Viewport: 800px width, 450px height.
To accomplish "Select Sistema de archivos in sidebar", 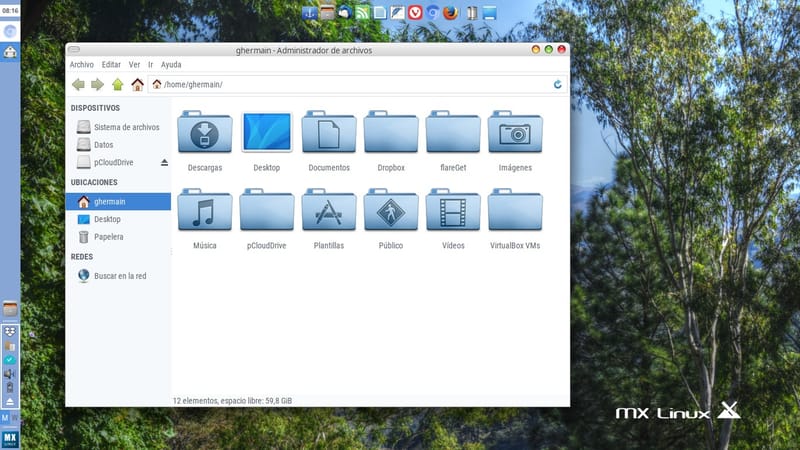I will [118, 127].
